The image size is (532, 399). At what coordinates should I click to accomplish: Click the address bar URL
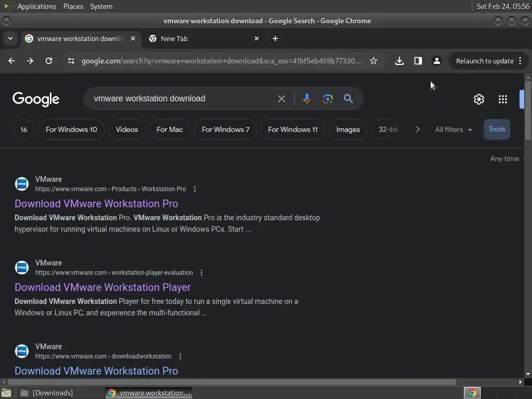click(222, 61)
